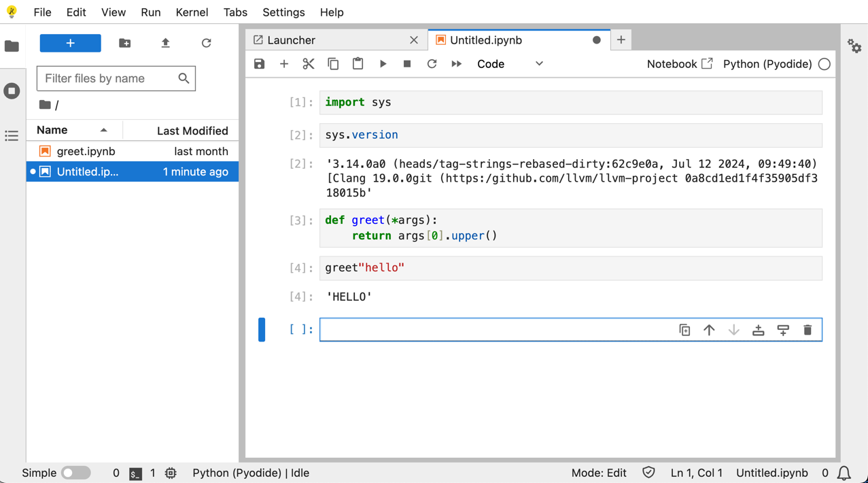The height and width of the screenshot is (483, 868).
Task: Click Ln 1, Col 1 in status bar
Action: pos(697,473)
